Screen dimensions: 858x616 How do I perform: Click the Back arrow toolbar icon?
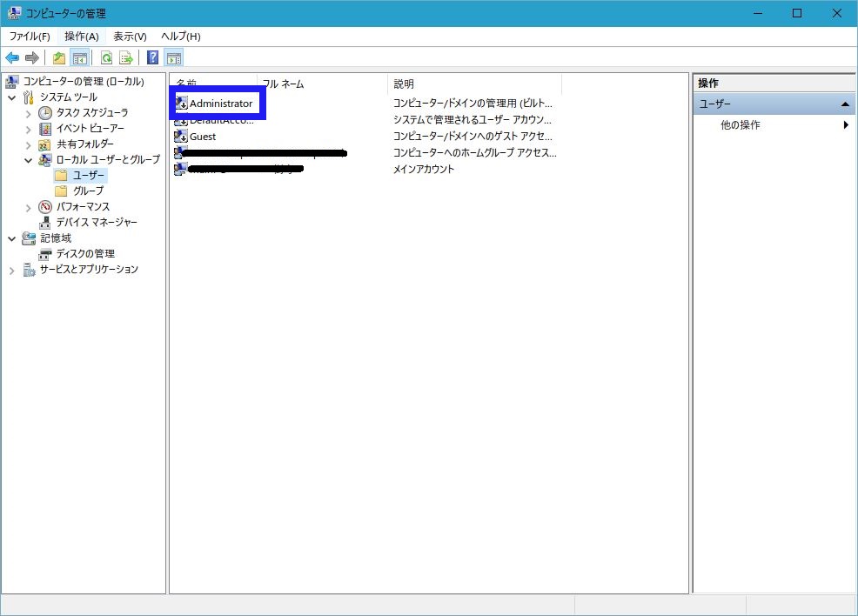(12, 57)
